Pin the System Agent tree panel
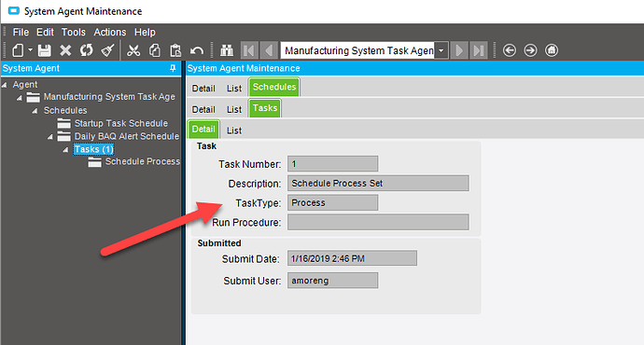Viewport: 644px width, 345px height. coord(173,68)
